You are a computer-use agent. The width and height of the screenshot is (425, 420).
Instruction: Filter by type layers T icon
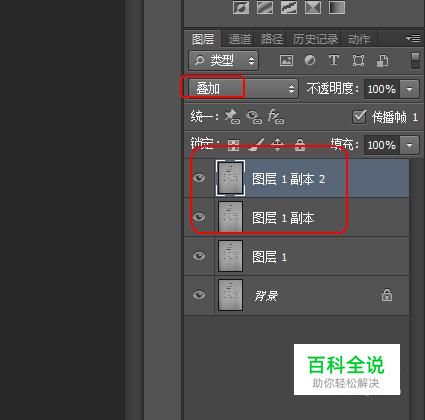[334, 60]
